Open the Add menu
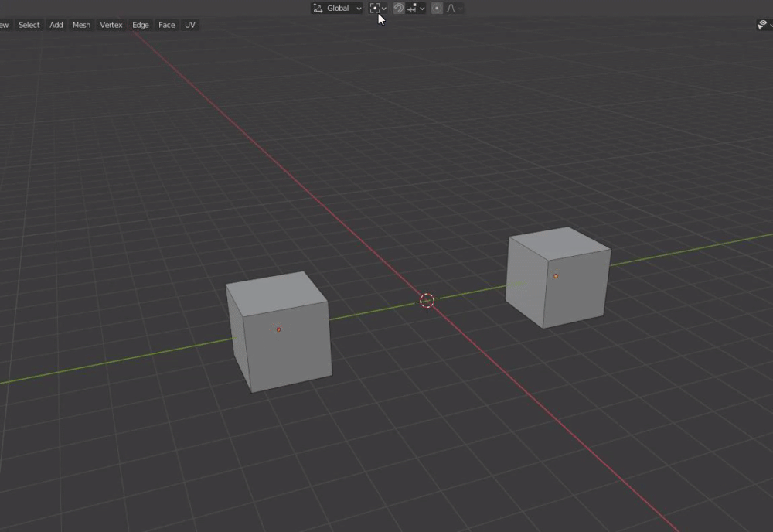This screenshot has width=773, height=532. [56, 25]
